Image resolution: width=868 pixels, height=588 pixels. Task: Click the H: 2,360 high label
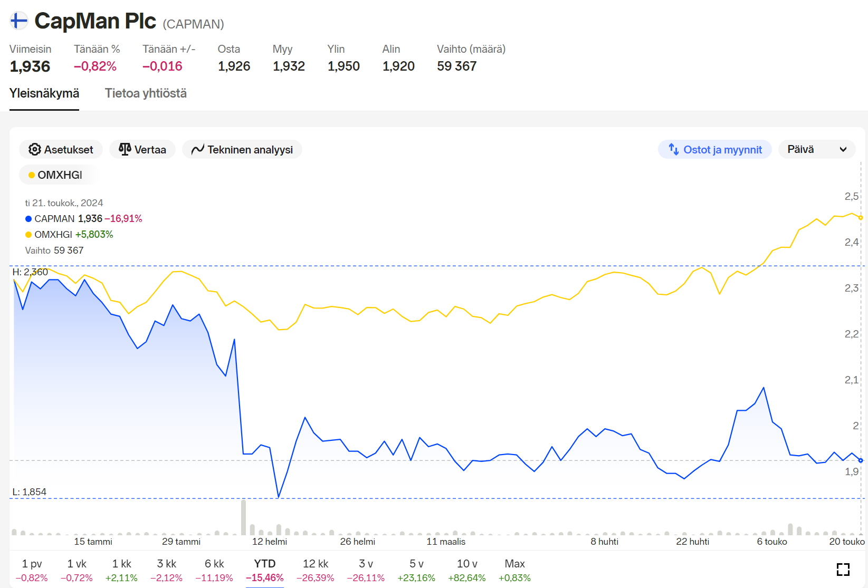pos(30,272)
